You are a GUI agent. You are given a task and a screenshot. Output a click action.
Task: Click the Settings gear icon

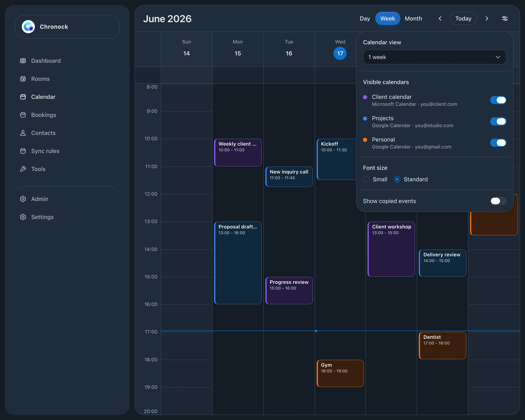tap(23, 217)
